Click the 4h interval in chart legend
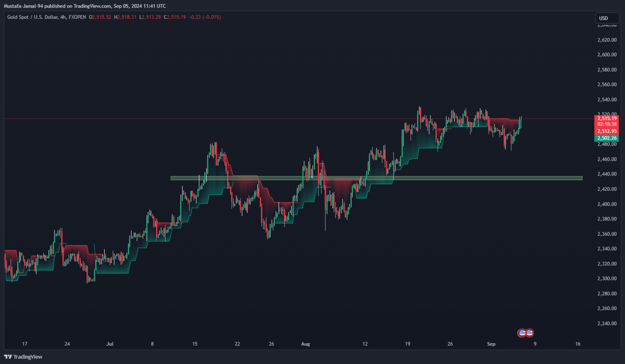Image resolution: width=625 pixels, height=364 pixels. click(x=63, y=17)
